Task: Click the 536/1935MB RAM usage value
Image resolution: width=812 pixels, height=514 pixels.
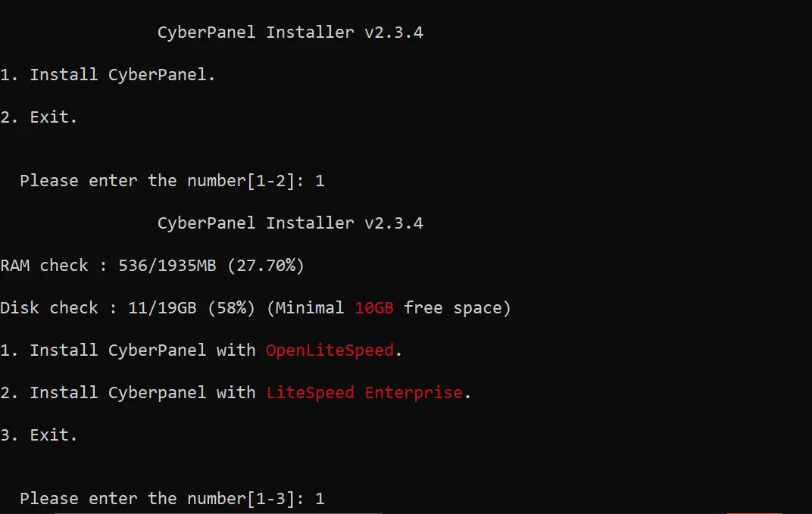Action: coord(167,266)
